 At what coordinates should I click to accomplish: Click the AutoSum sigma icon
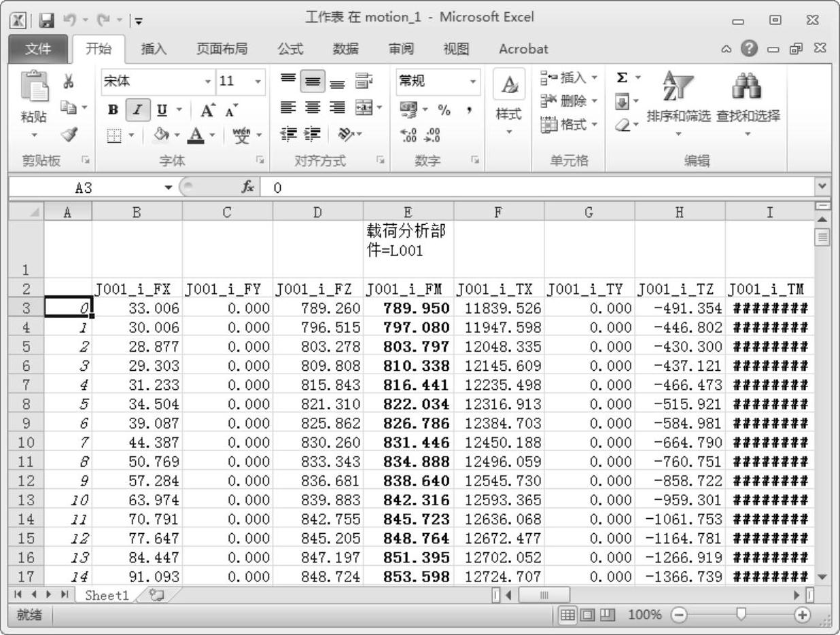tap(621, 79)
